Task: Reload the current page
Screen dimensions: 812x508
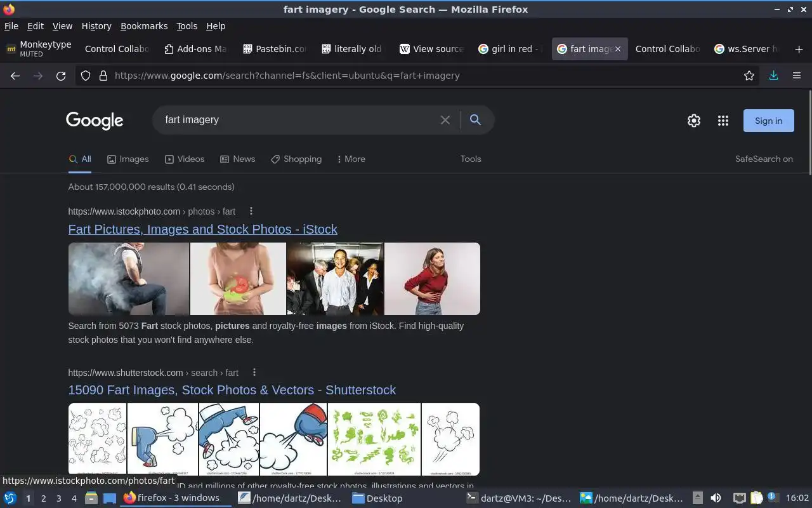Action: coord(61,76)
